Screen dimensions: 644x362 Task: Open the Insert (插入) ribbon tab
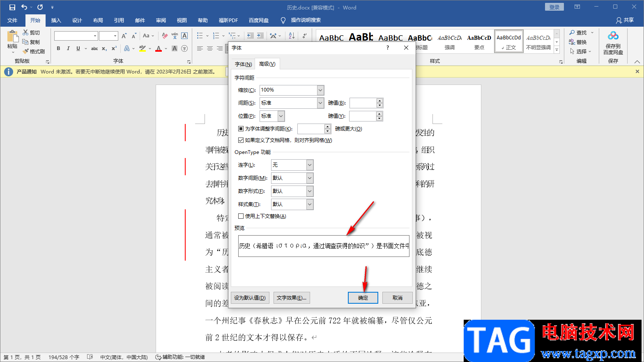click(x=56, y=20)
